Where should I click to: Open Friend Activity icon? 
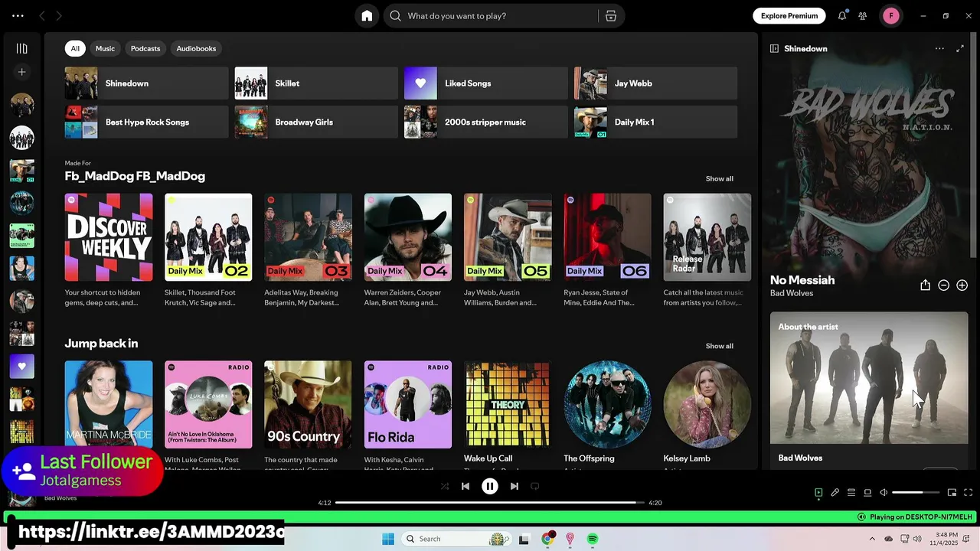point(863,16)
